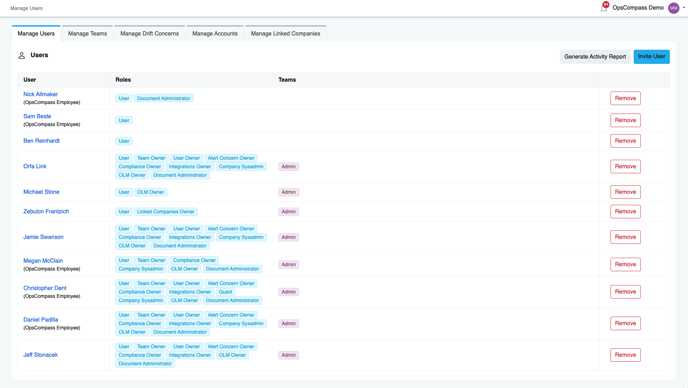The image size is (688, 388).
Task: Click the User column header
Action: [x=29, y=79]
